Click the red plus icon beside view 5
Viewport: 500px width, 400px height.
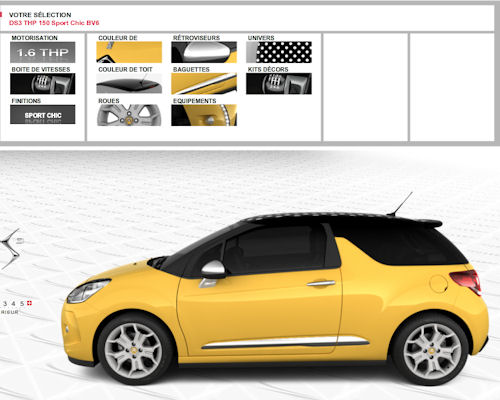[29, 303]
